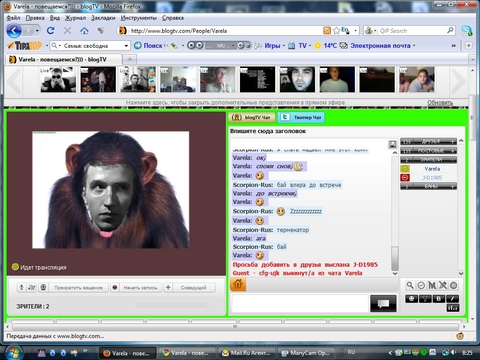Open the Правка menu
The image size is (480, 360).
pyautogui.click(x=35, y=18)
